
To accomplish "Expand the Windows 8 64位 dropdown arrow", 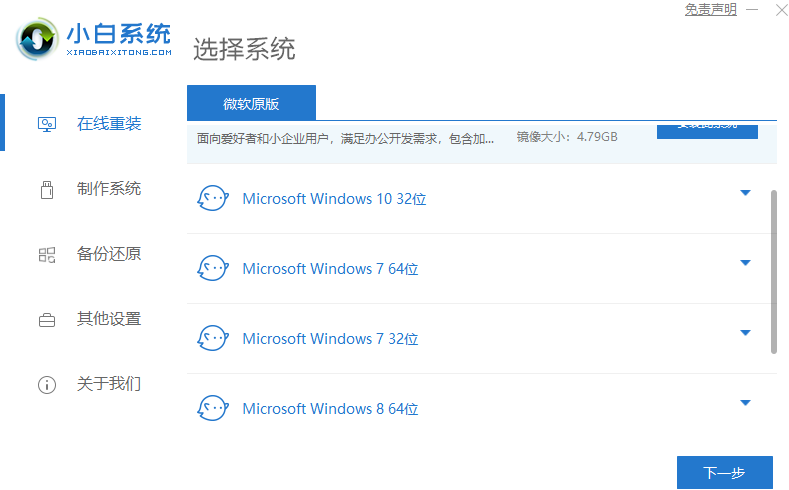I will (x=745, y=403).
